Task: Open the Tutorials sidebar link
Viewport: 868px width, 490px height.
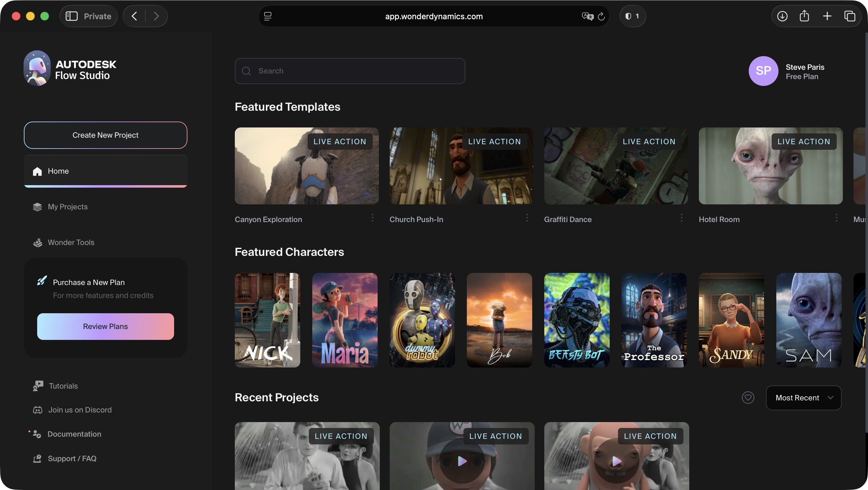Action: tap(63, 386)
